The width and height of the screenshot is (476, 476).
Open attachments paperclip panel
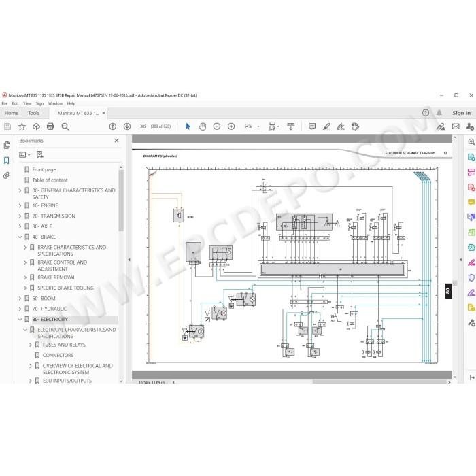pos(6,175)
